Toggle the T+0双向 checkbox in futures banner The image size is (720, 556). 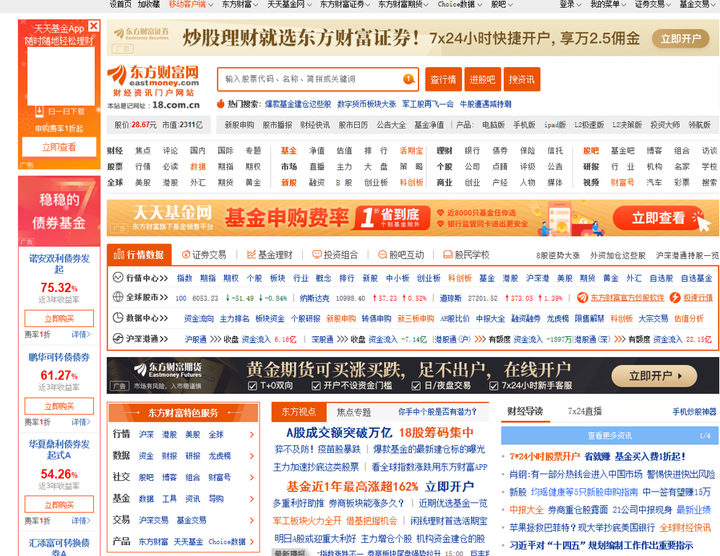pyautogui.click(x=252, y=386)
